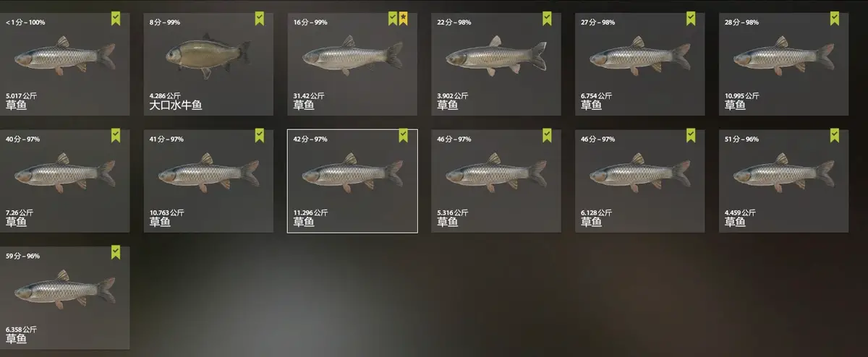Select the highlighted 11.296 公斤 草鱼 card
This screenshot has height=357, width=868.
[x=352, y=181]
